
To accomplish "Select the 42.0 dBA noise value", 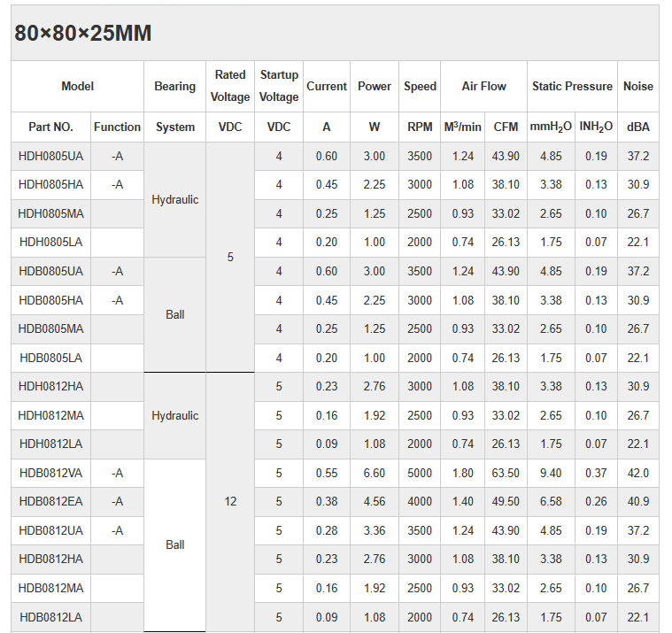I will click(637, 473).
